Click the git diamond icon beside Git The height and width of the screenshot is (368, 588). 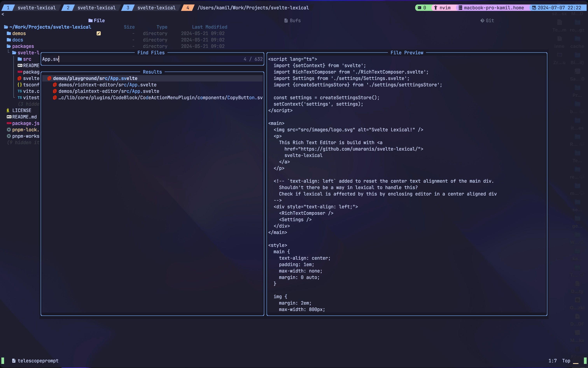point(482,21)
